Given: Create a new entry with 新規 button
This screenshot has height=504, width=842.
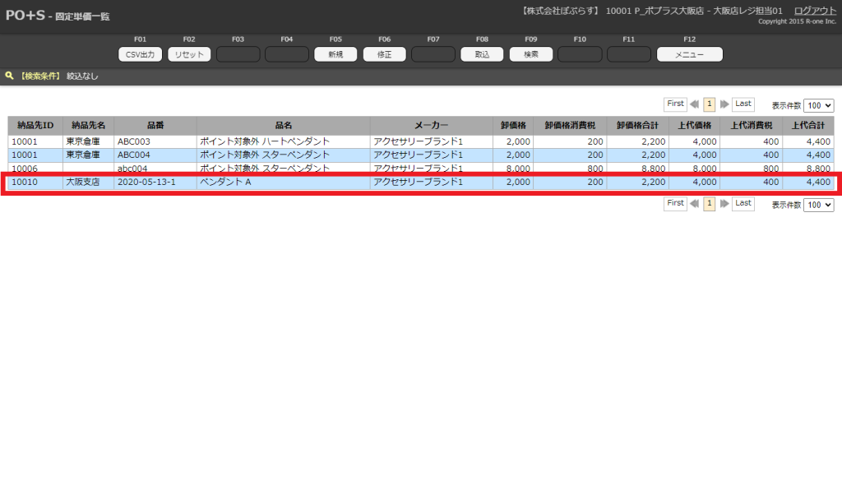Looking at the screenshot, I should coord(335,54).
